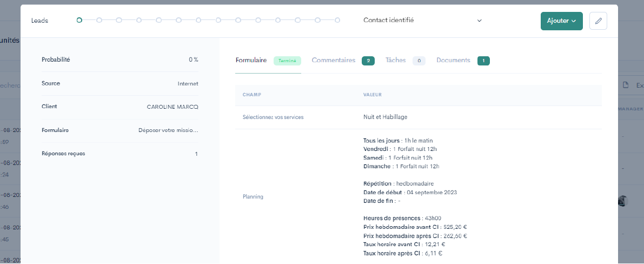Click the Source value Internet

pos(188,84)
